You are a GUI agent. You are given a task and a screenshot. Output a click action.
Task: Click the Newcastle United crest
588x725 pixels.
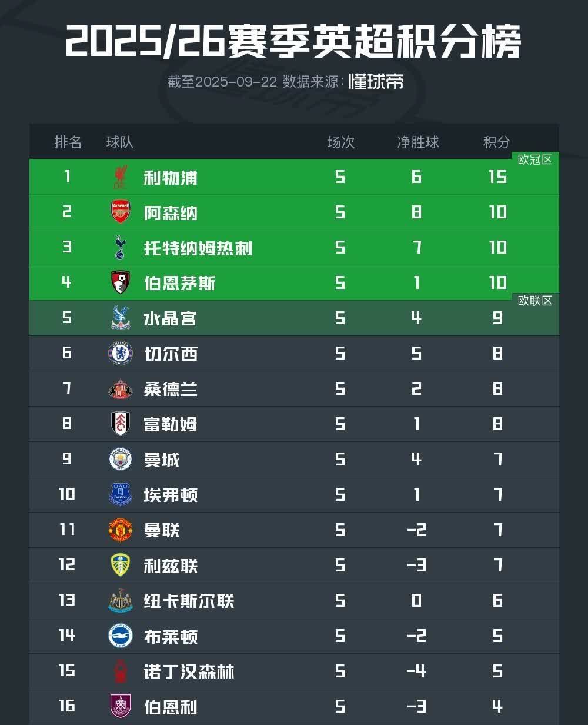tap(120, 601)
